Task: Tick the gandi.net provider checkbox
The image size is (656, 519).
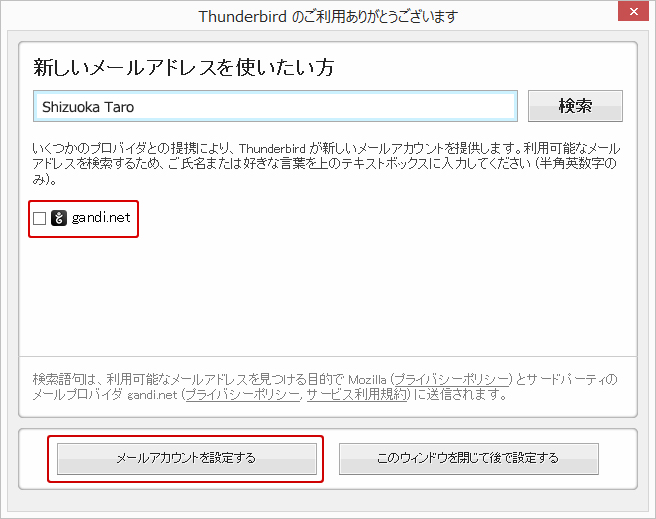Action: click(x=39, y=218)
